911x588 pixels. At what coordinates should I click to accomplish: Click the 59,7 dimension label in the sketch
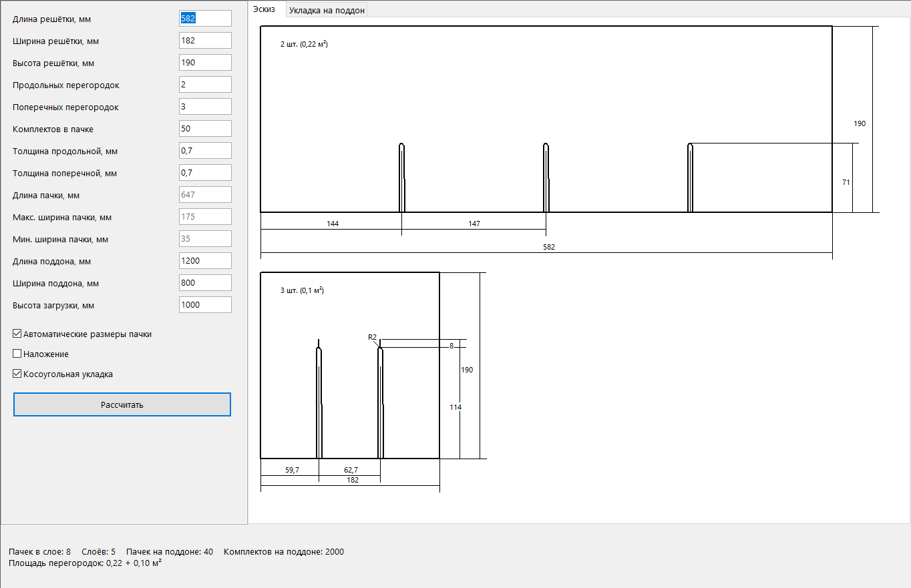pos(293,470)
